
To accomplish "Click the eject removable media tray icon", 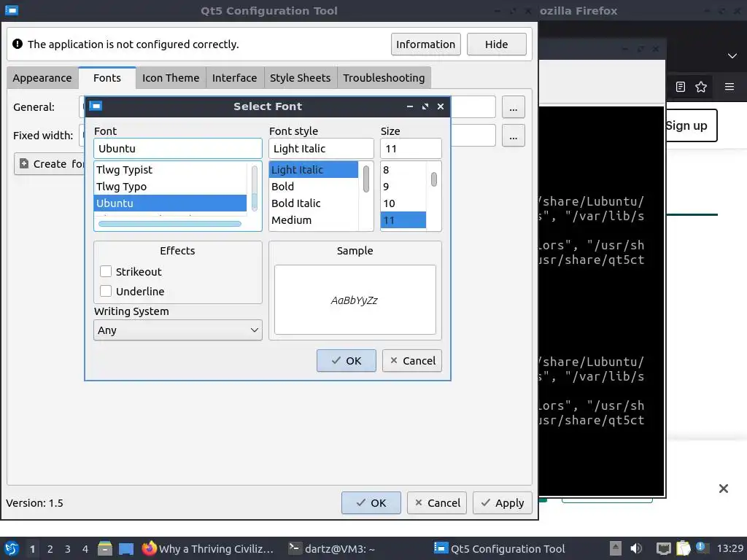I will click(616, 548).
